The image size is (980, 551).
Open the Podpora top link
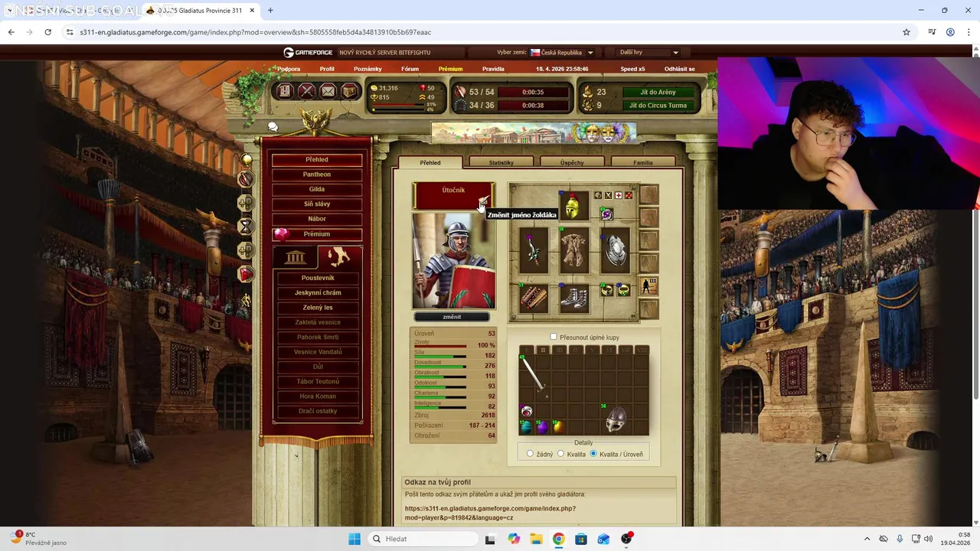click(x=289, y=69)
